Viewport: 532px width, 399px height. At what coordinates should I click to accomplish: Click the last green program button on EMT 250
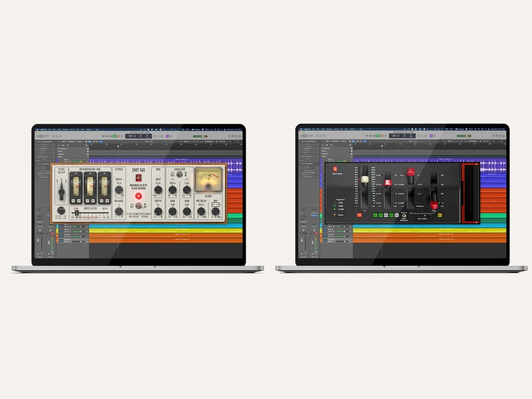pyautogui.click(x=391, y=215)
